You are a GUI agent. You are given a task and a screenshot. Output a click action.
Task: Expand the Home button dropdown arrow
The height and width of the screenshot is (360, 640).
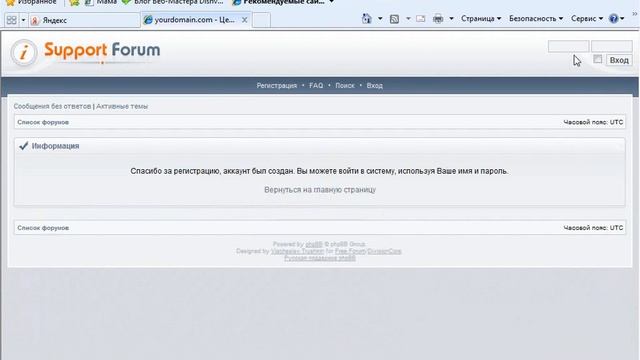pos(380,19)
